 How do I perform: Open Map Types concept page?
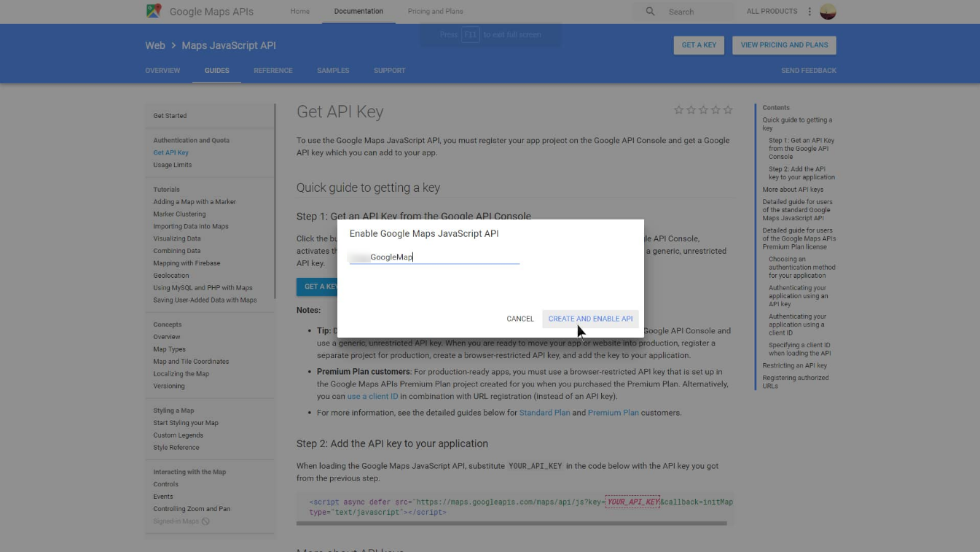pyautogui.click(x=169, y=349)
